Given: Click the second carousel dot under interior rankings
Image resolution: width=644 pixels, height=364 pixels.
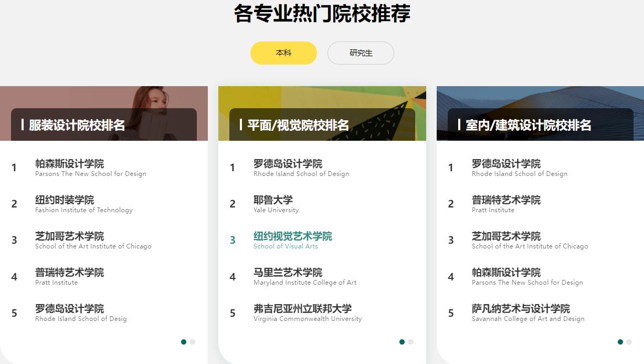Looking at the screenshot, I should [x=629, y=341].
